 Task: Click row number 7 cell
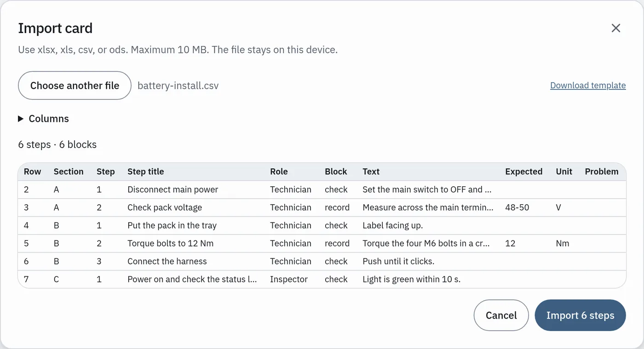[26, 279]
